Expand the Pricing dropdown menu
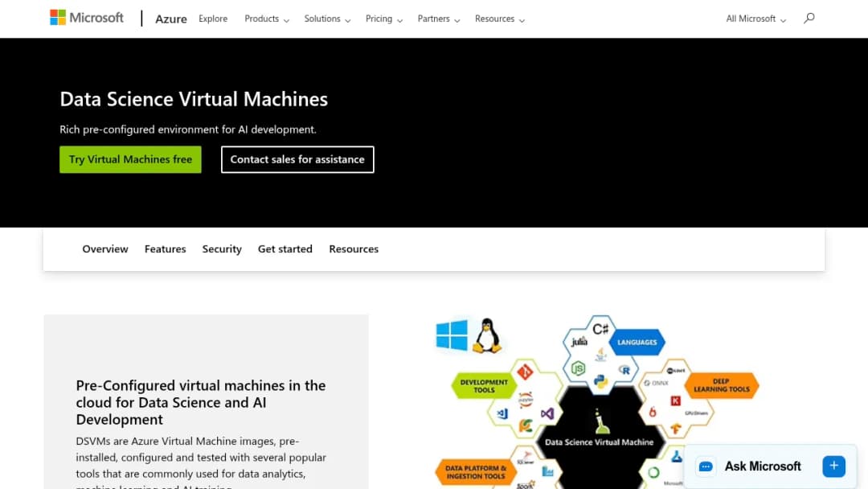The height and width of the screenshot is (489, 868). 383,18
